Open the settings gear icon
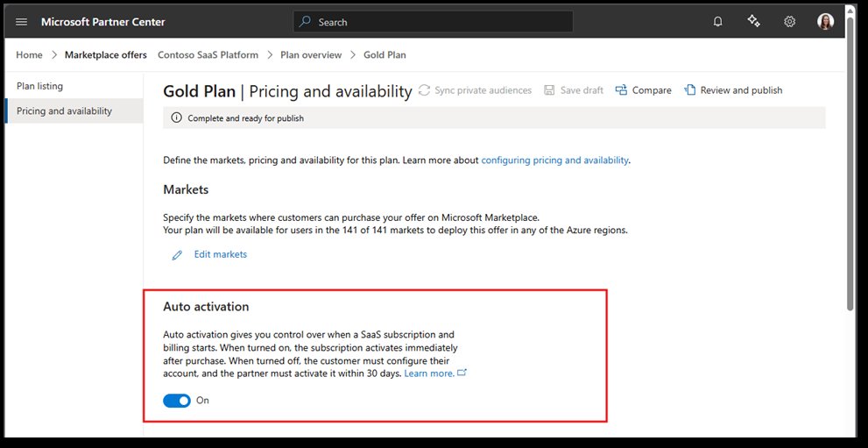The image size is (868, 448). tap(789, 22)
